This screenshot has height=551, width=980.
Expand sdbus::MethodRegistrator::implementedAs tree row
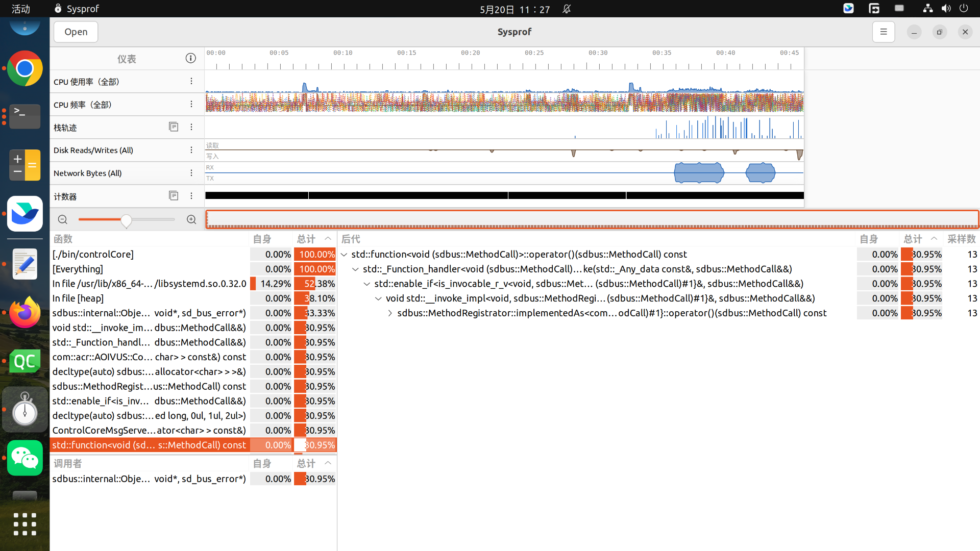(390, 313)
